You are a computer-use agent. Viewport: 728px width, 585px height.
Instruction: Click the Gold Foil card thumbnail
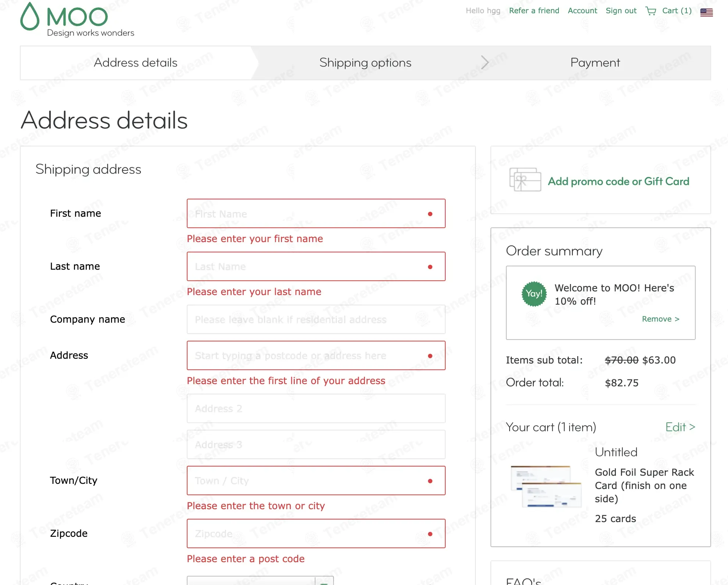pyautogui.click(x=546, y=486)
